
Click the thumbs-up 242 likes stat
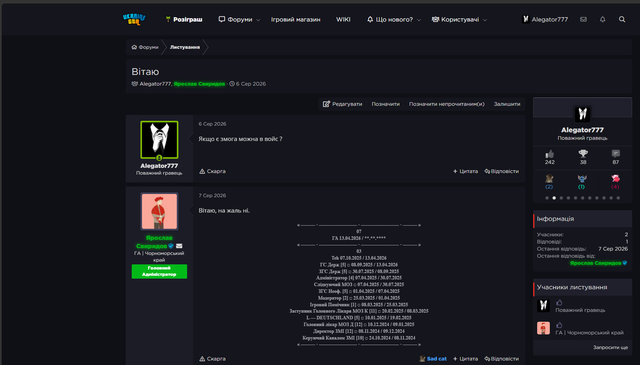pos(549,157)
